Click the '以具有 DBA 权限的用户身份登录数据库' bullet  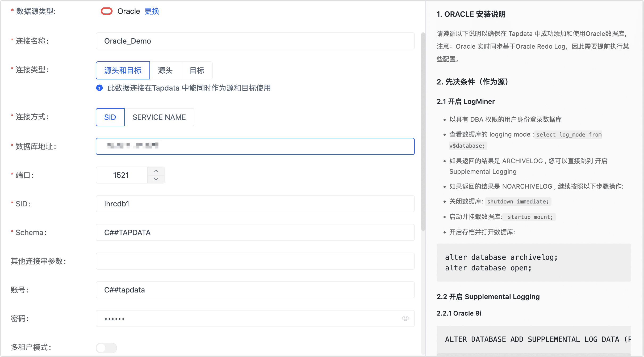pyautogui.click(x=505, y=120)
